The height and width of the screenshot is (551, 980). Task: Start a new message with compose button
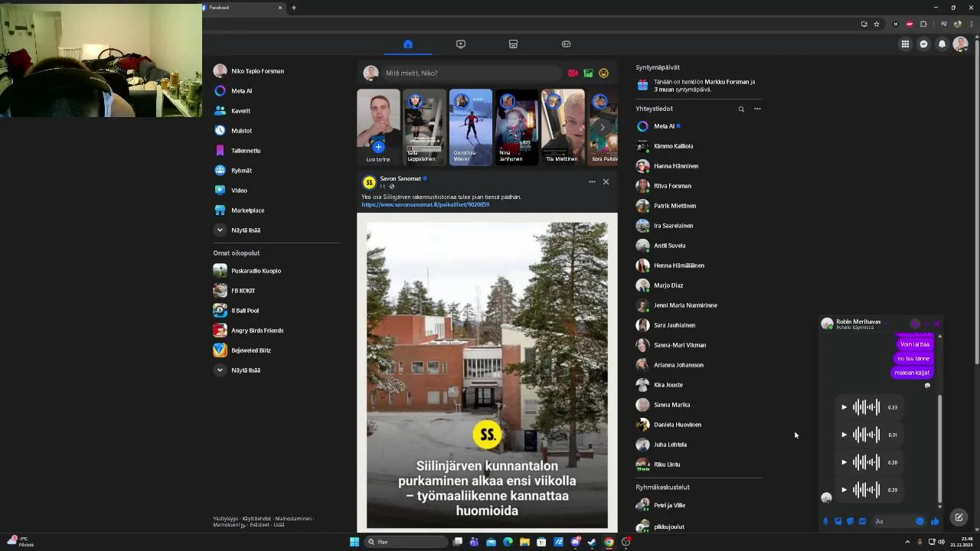pyautogui.click(x=959, y=517)
